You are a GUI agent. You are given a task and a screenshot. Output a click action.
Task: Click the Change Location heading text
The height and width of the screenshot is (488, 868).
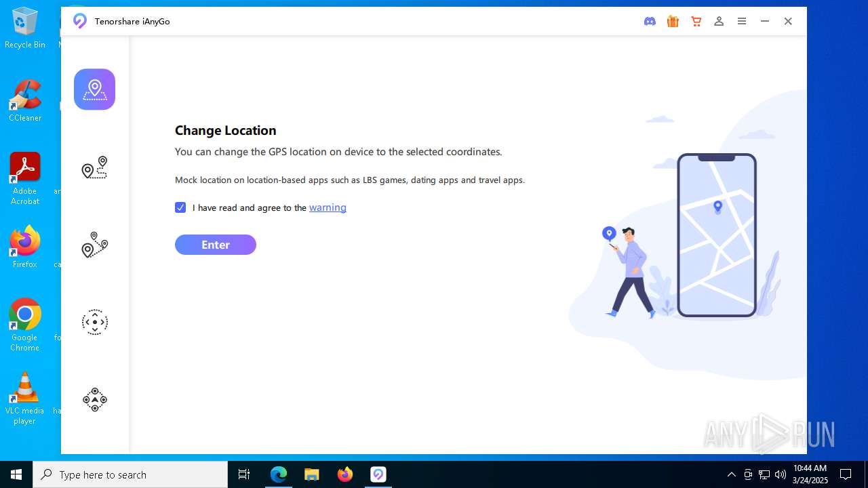[226, 130]
